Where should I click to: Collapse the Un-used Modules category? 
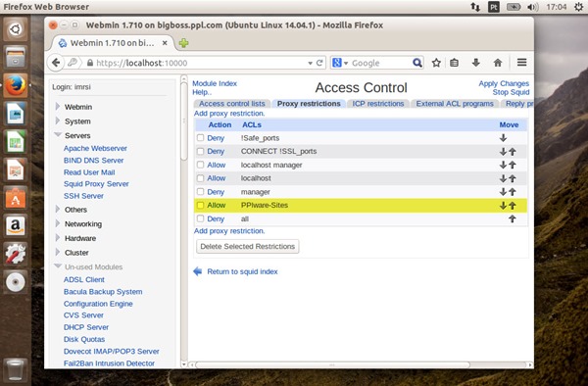tap(58, 266)
